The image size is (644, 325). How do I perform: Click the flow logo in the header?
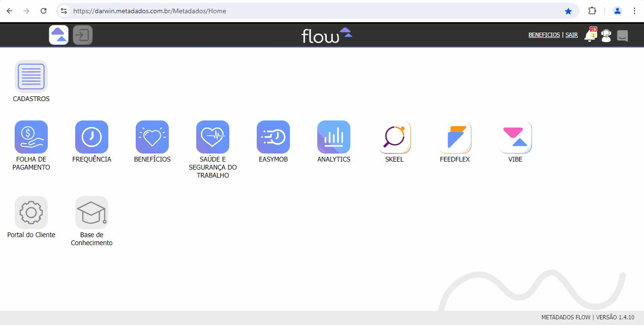327,35
